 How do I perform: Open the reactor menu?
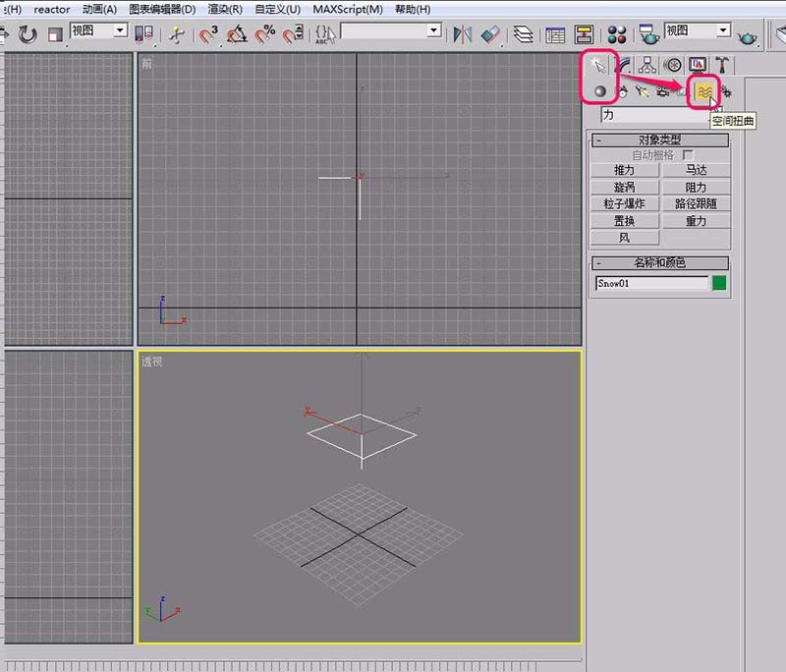(x=52, y=9)
